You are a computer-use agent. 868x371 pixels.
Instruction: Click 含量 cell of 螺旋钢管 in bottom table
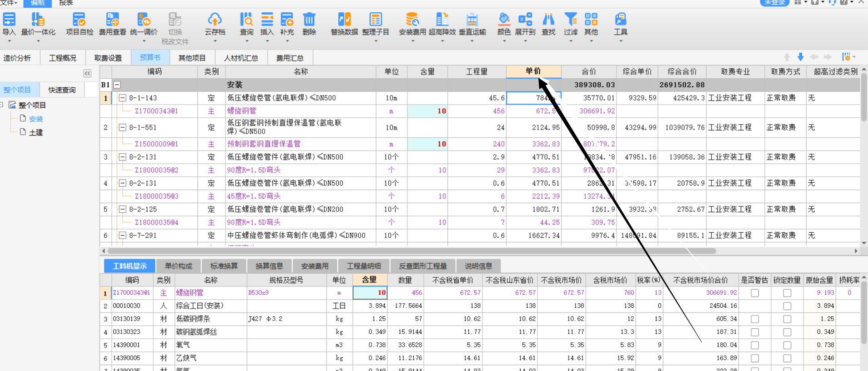370,292
